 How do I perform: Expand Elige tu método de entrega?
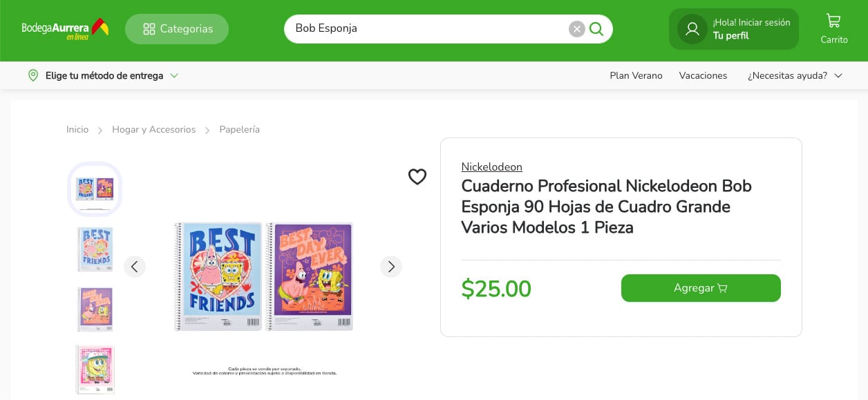pos(104,75)
